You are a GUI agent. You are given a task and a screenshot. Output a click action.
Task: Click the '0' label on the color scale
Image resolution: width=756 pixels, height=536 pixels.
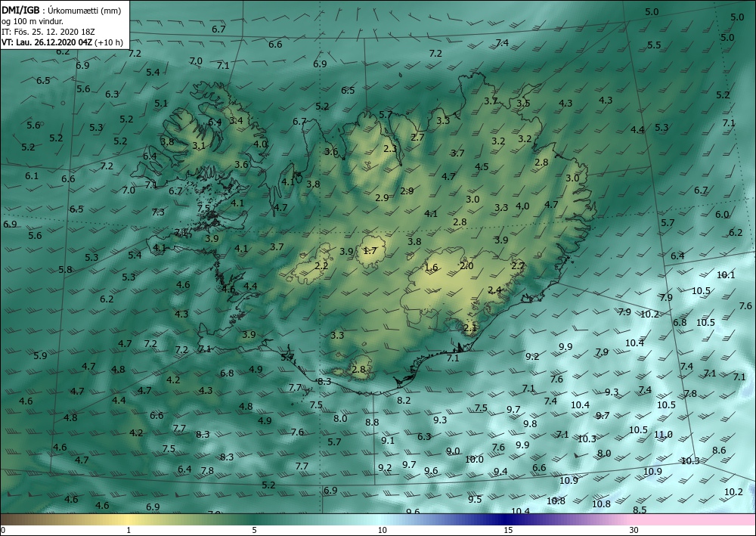tap(3, 531)
